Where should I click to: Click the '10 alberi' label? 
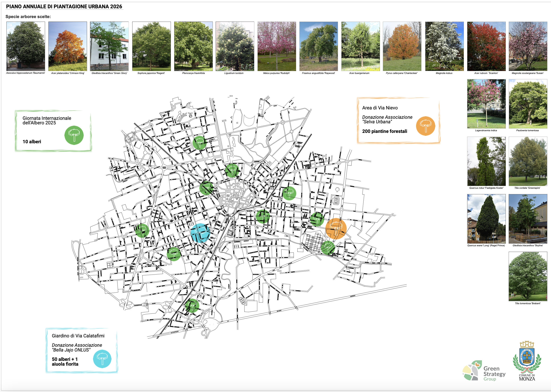32,142
